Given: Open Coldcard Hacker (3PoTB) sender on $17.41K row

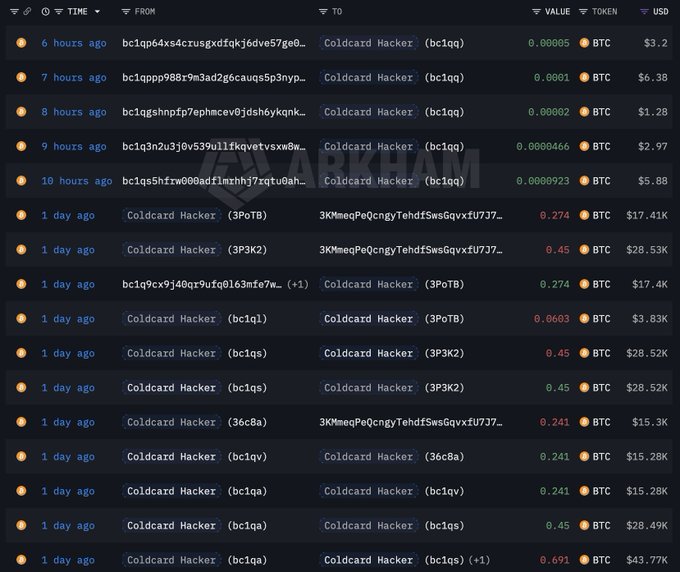Looking at the screenshot, I should click(x=171, y=215).
